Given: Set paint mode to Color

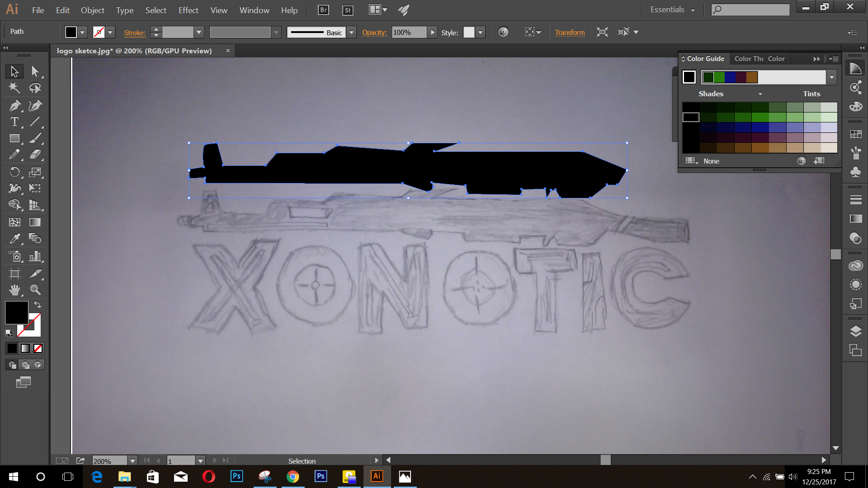Looking at the screenshot, I should tap(12, 348).
